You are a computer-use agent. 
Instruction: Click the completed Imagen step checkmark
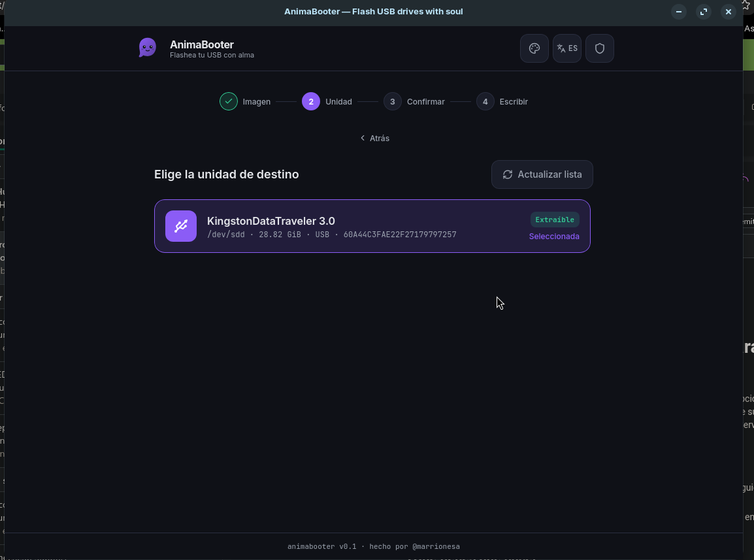pyautogui.click(x=229, y=101)
